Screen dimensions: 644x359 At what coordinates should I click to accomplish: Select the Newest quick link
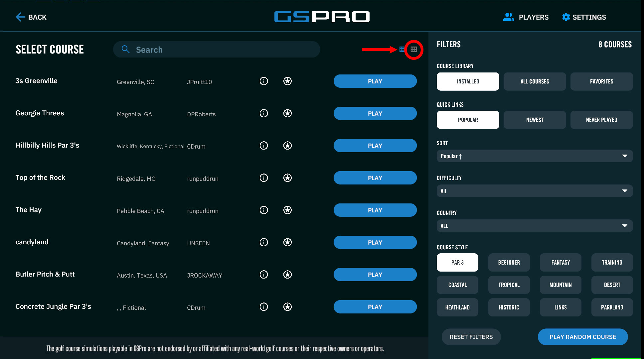point(535,120)
